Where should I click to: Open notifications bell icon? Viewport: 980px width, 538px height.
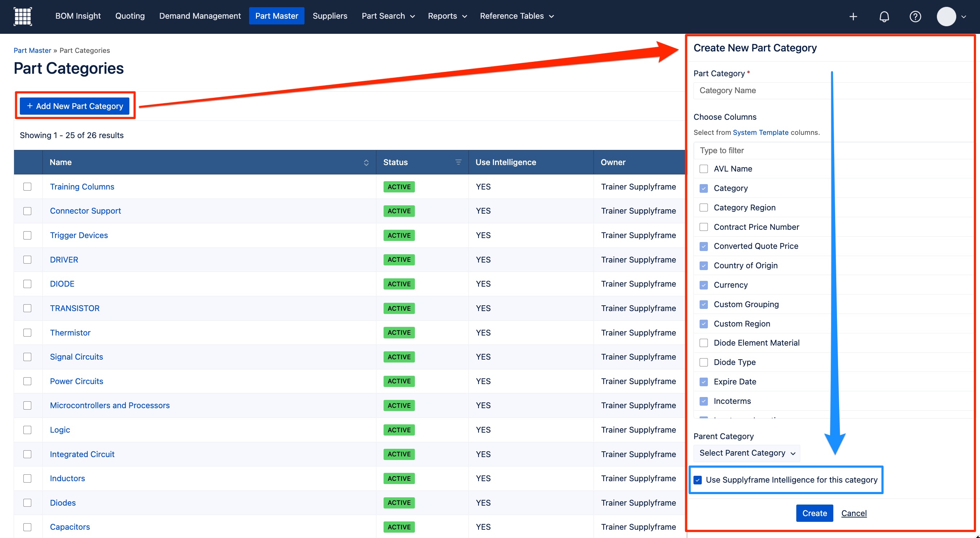[x=884, y=16]
